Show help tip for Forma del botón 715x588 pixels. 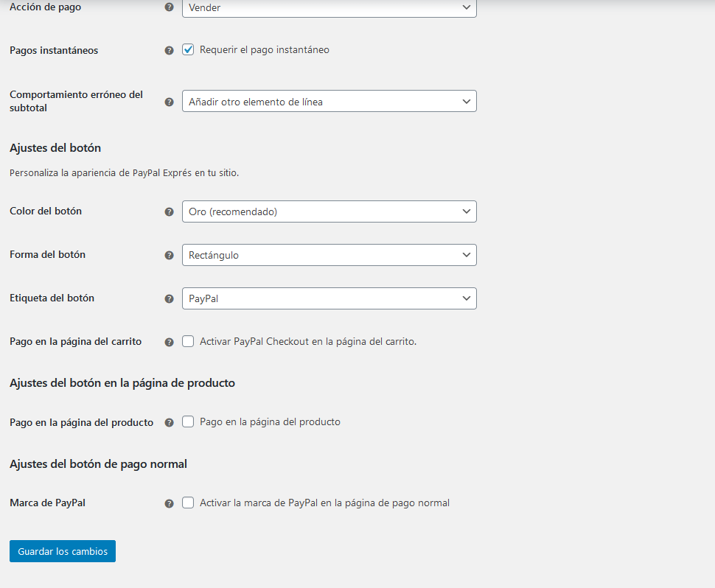[x=170, y=255]
